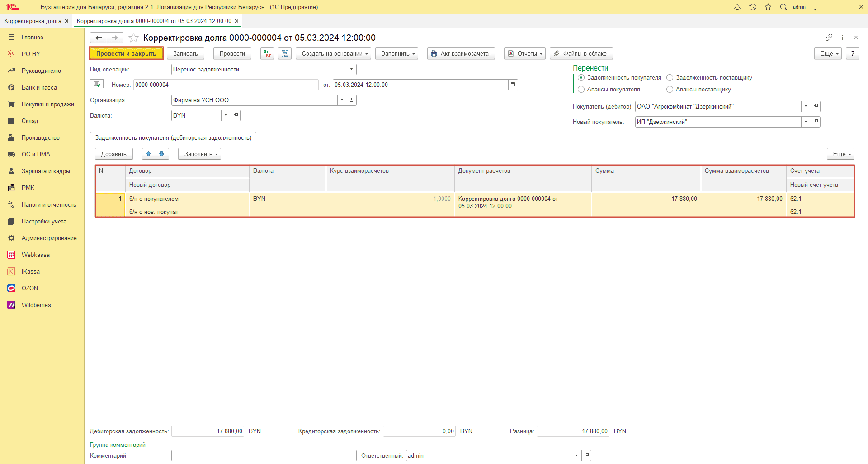This screenshot has width=868, height=464.
Task: Copy link to the document icon
Action: click(829, 37)
